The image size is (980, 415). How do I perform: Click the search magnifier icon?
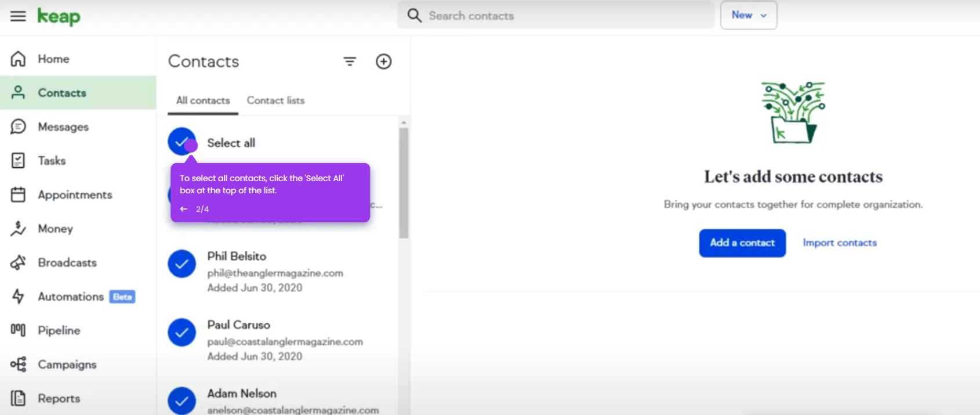click(414, 16)
